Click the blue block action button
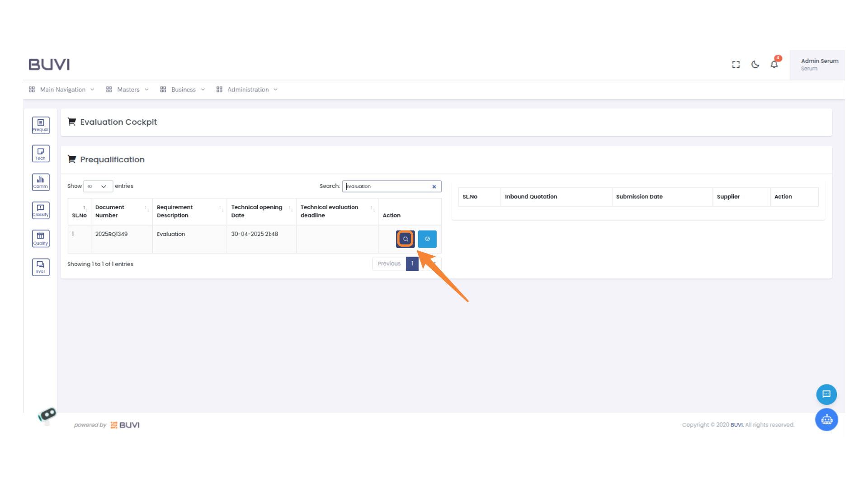868x488 pixels. [427, 239]
